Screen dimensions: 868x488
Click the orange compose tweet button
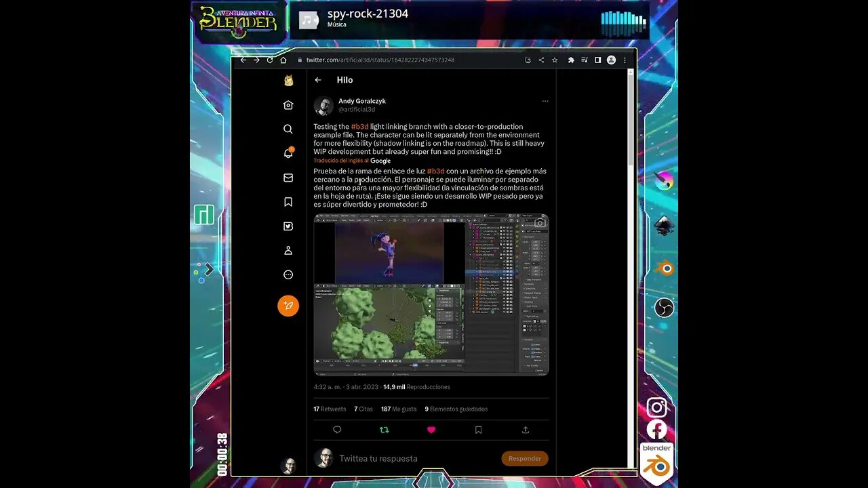288,306
